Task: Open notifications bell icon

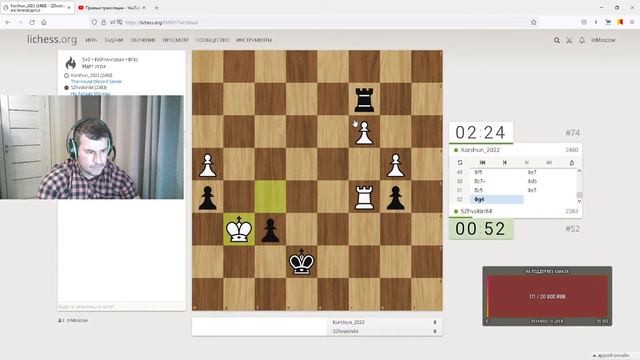Action: pos(582,40)
